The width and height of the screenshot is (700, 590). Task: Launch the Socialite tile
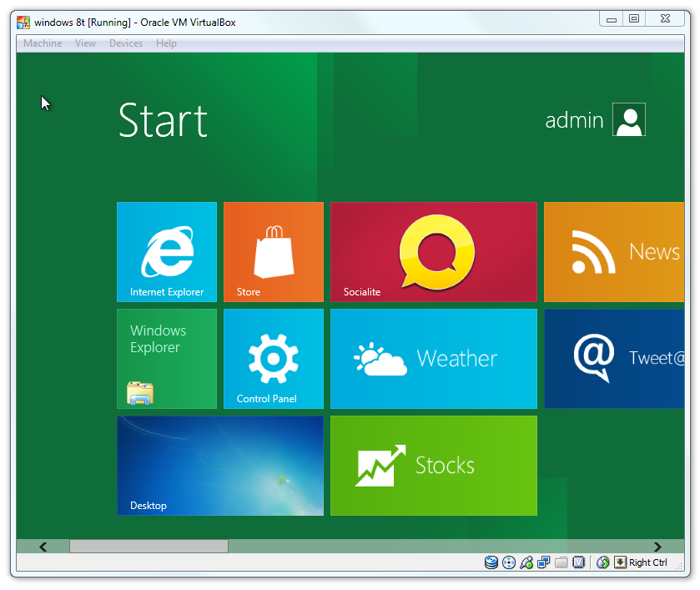pos(434,252)
